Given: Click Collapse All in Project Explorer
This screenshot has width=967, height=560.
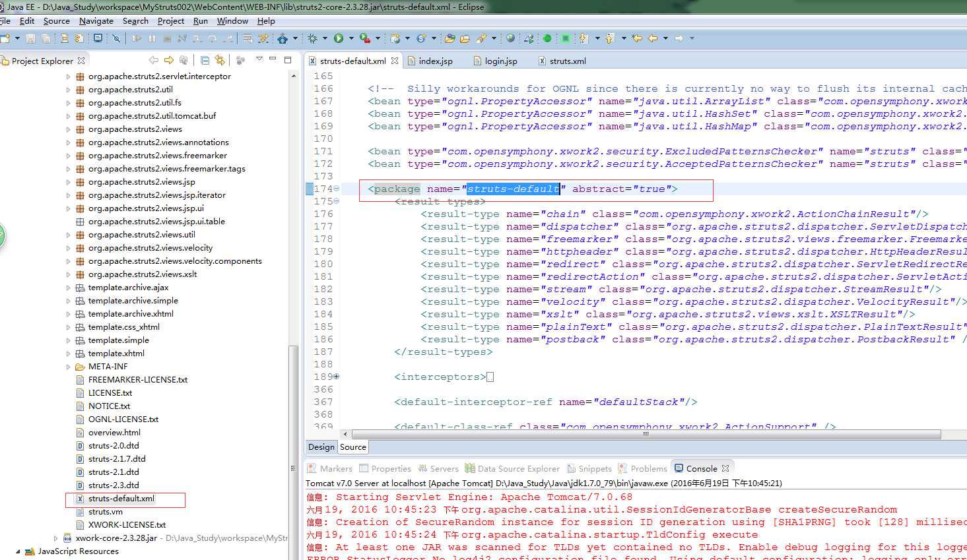Looking at the screenshot, I should [205, 60].
